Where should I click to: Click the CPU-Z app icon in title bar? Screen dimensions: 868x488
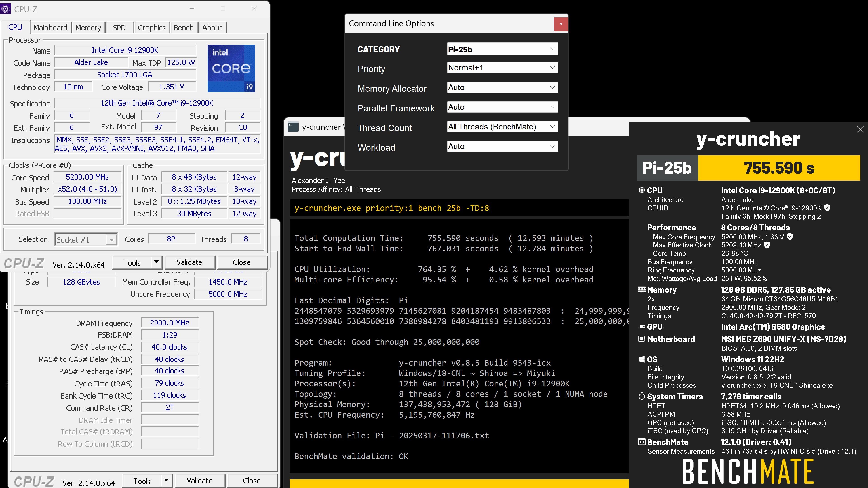(5, 9)
